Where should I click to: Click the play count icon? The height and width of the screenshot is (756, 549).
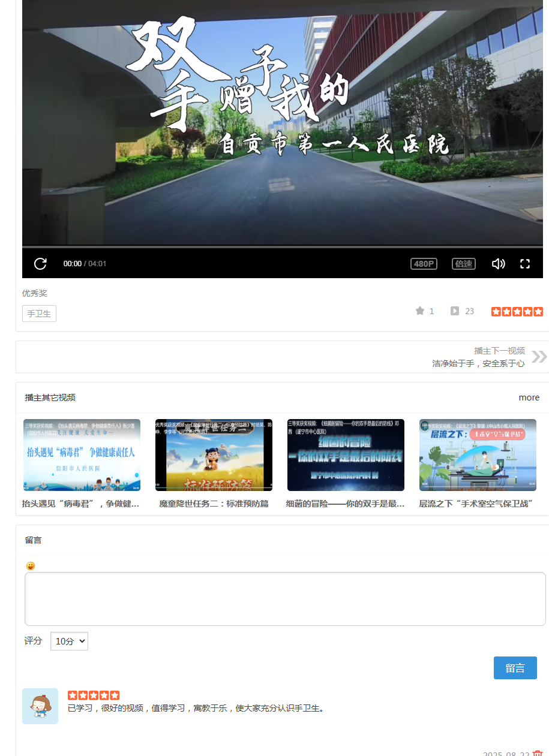point(455,311)
